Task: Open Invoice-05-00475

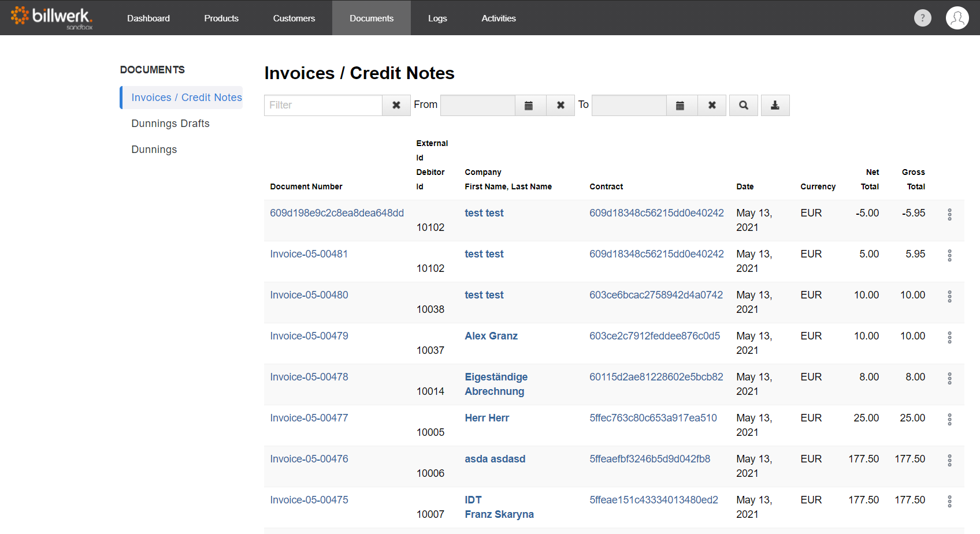Action: [309, 500]
